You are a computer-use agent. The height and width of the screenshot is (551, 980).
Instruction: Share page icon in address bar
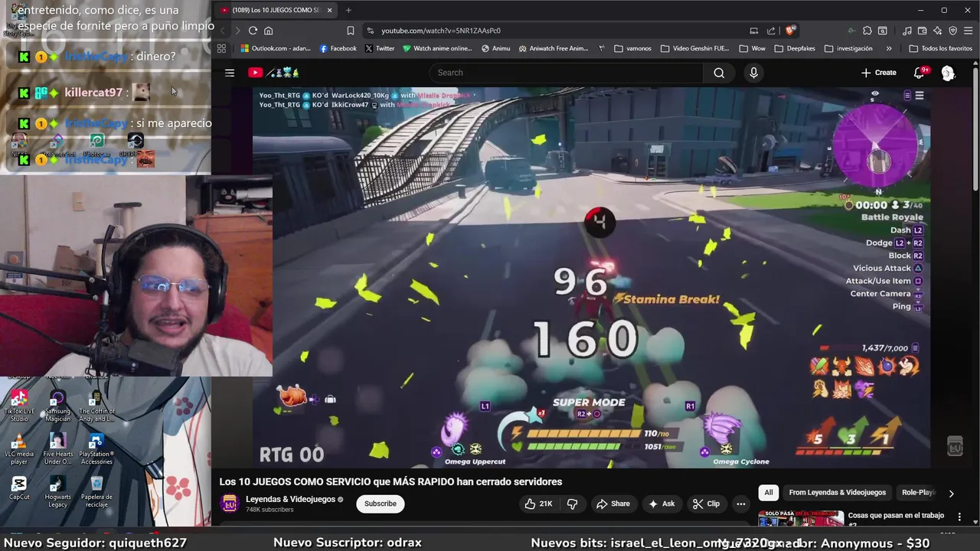click(770, 31)
